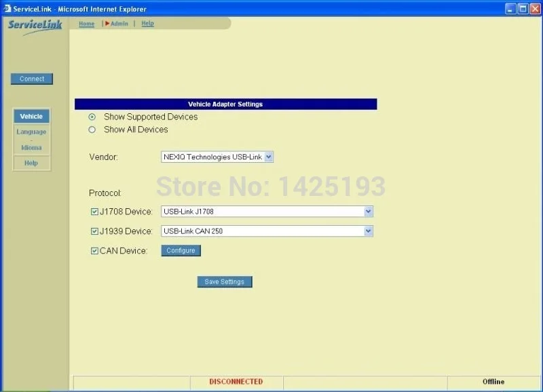Select the Vehicle sidebar tab

(x=31, y=116)
